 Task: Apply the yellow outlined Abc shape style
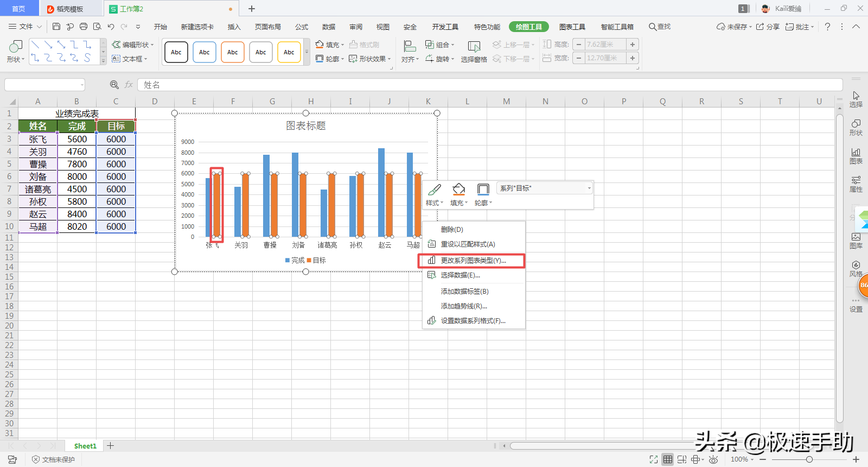[289, 52]
